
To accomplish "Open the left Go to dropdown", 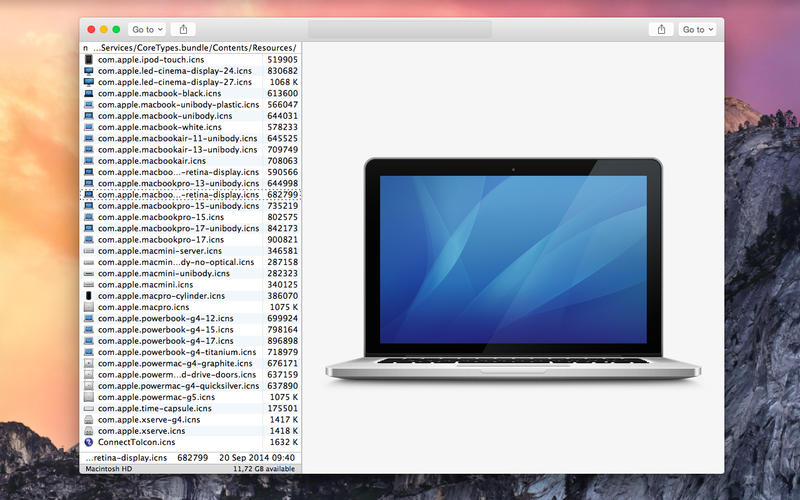I will pos(147,30).
